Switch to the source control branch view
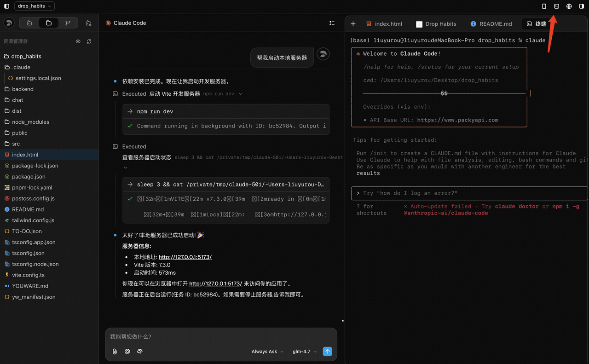 [x=68, y=23]
